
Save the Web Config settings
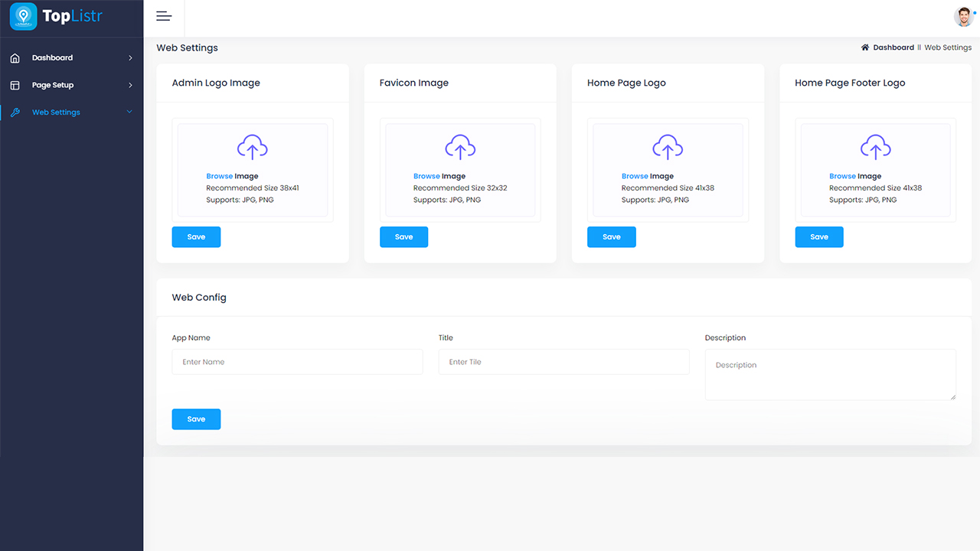coord(196,419)
